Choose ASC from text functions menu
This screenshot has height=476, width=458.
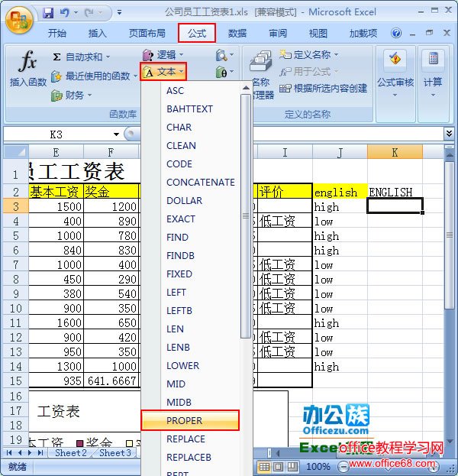[x=175, y=91]
